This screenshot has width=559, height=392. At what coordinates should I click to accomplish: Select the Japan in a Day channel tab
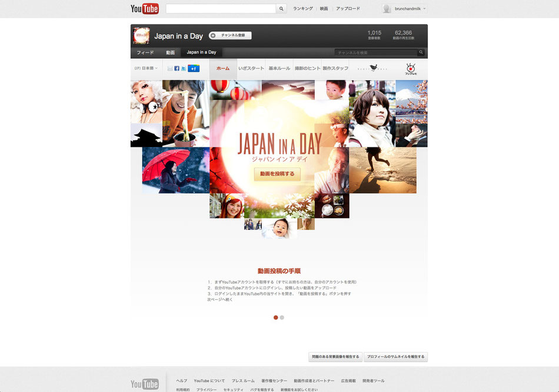(x=201, y=52)
